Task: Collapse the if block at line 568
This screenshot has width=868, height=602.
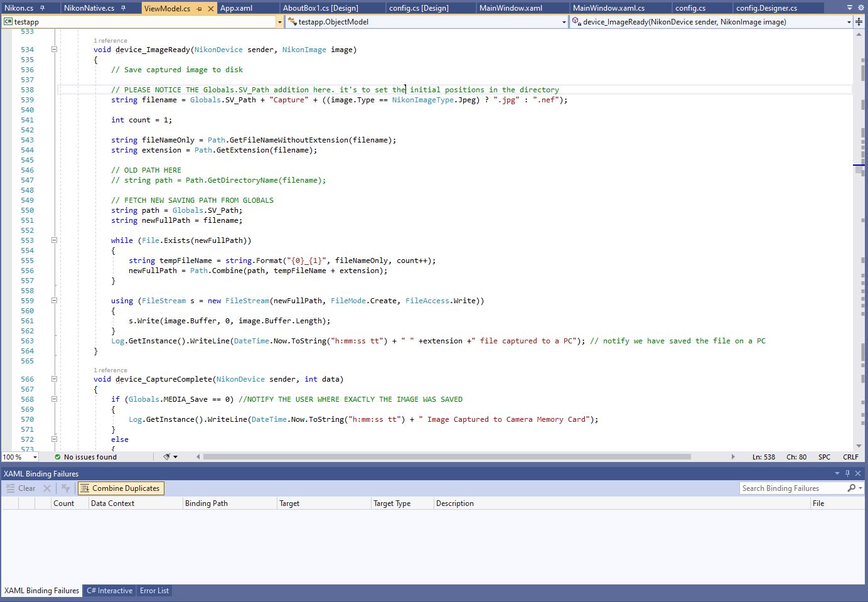Action: point(54,399)
